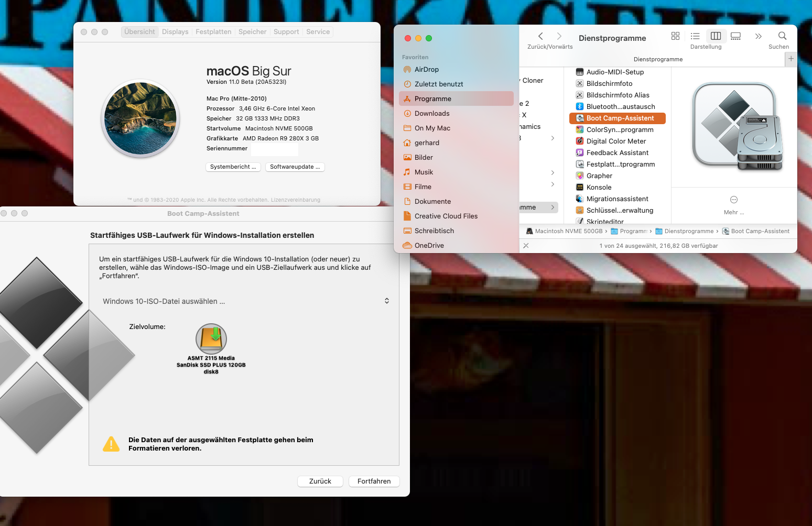Click Mehr actions icon in preview
The width and height of the screenshot is (812, 526).
click(x=734, y=200)
